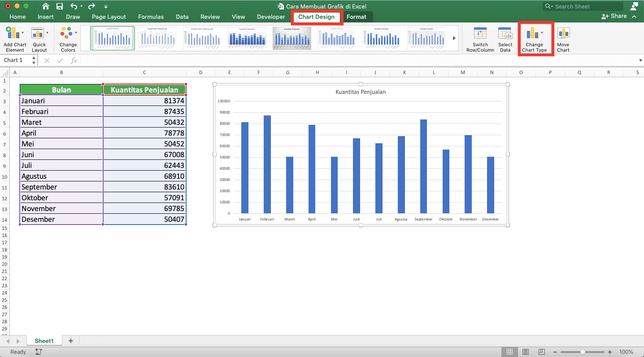This screenshot has width=644, height=357.
Task: Select the first chart style thumbnail
Action: click(x=113, y=38)
